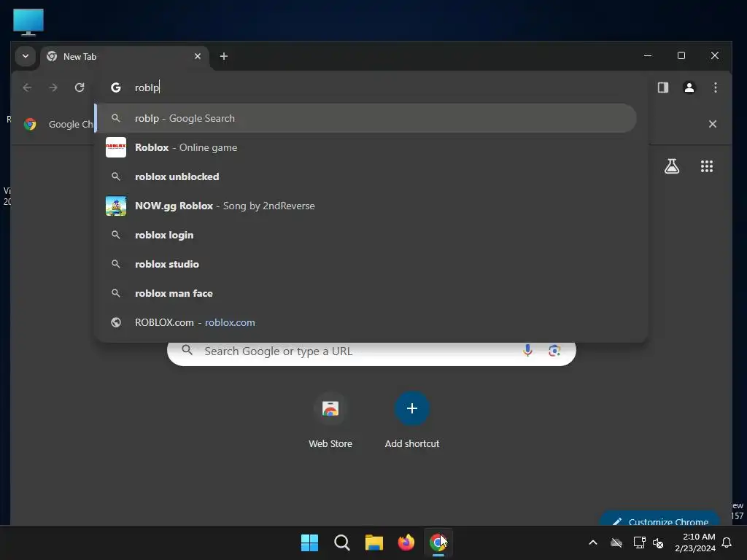Open the tab search dropdown arrow
Viewport: 747px width, 560px height.
tap(26, 56)
